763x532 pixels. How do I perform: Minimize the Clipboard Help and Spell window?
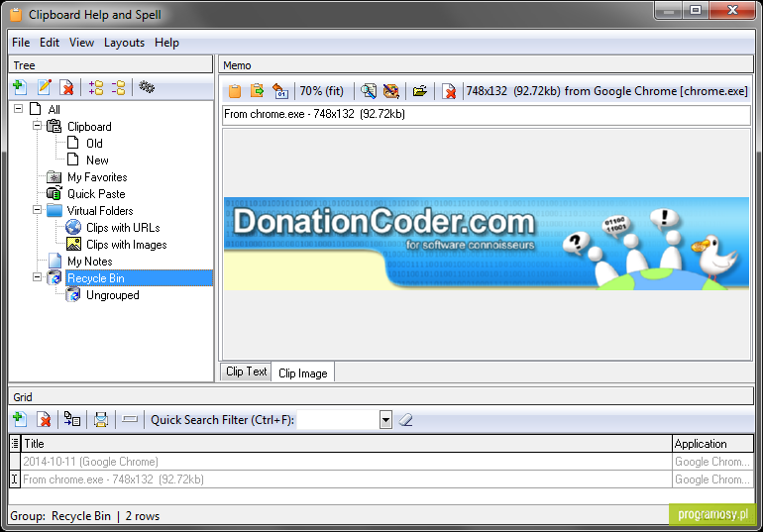(669, 10)
